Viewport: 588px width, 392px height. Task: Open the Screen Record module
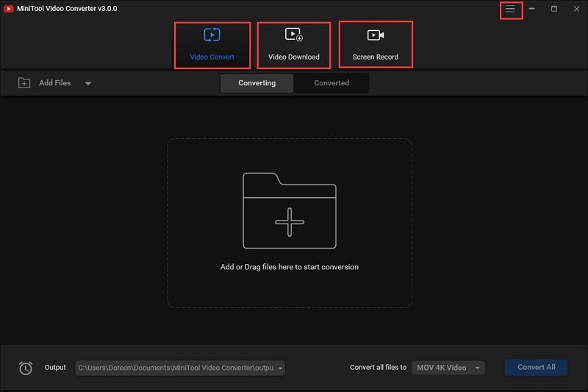pyautogui.click(x=376, y=45)
